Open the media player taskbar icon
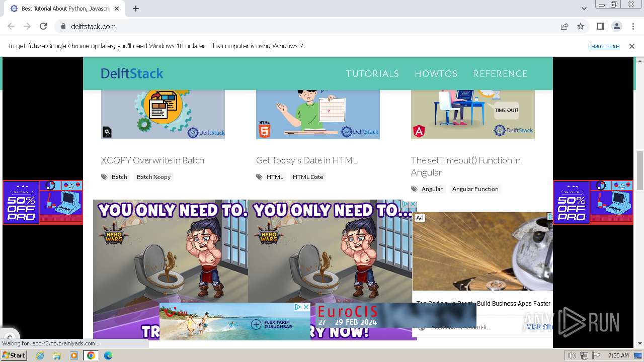 [x=74, y=355]
